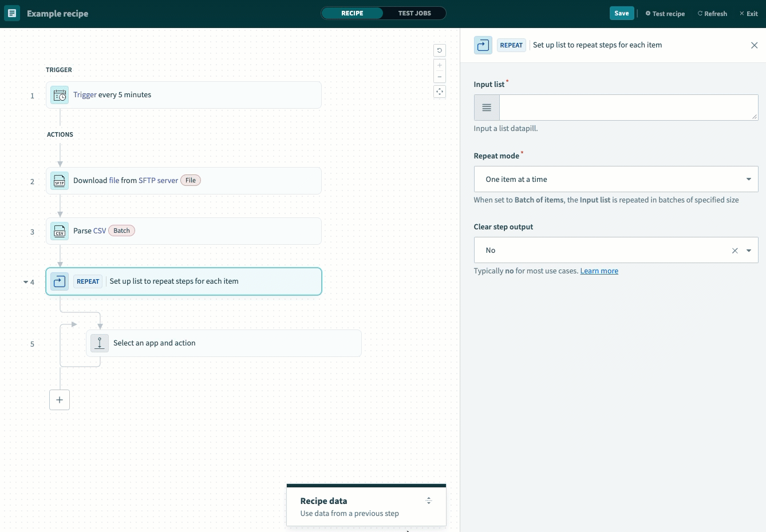The width and height of the screenshot is (766, 532).
Task: Save the recipe
Action: pyautogui.click(x=622, y=13)
